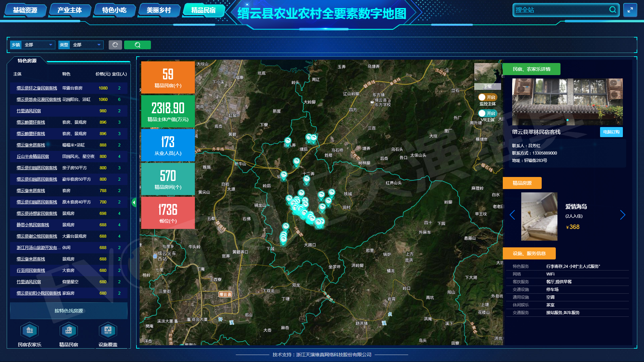Viewport: 644px width, 362px height.
Task: Switch map to 卫星 layer thumbnail
Action: pyautogui.click(x=487, y=76)
